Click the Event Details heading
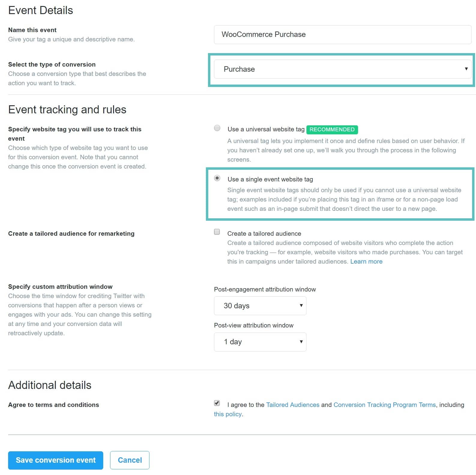Image resolution: width=476 pixels, height=475 pixels. point(40,10)
